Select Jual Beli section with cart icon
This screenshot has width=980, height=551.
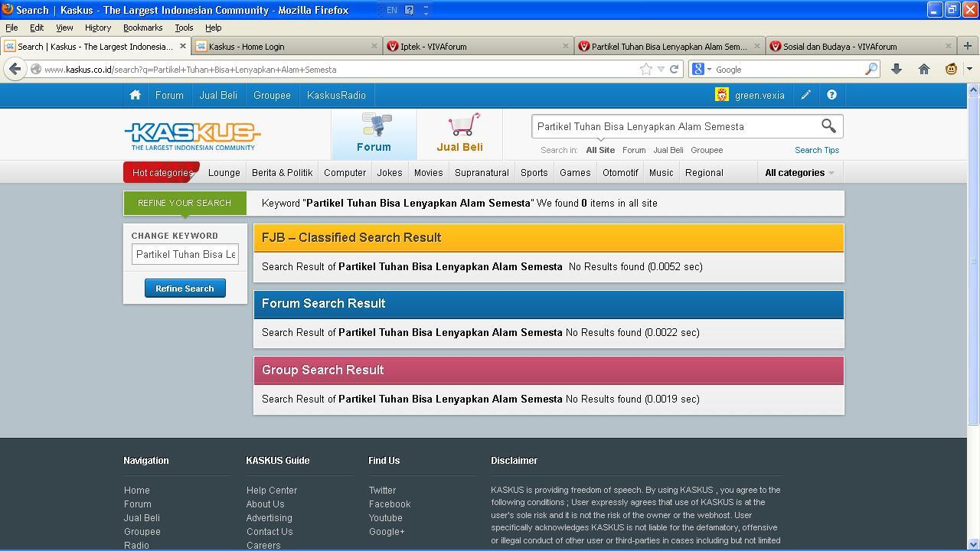tap(459, 134)
